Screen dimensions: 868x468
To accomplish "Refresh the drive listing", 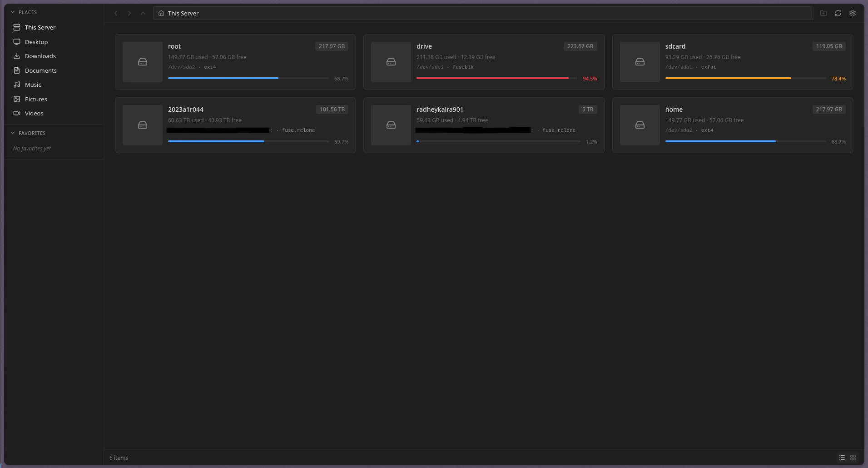I will [x=838, y=13].
